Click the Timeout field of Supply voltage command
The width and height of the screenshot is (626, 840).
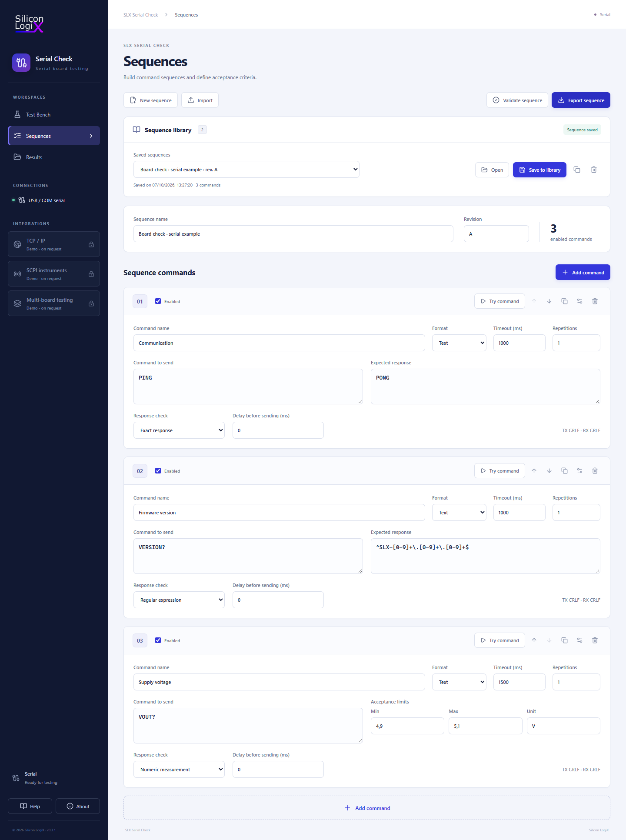pos(519,682)
